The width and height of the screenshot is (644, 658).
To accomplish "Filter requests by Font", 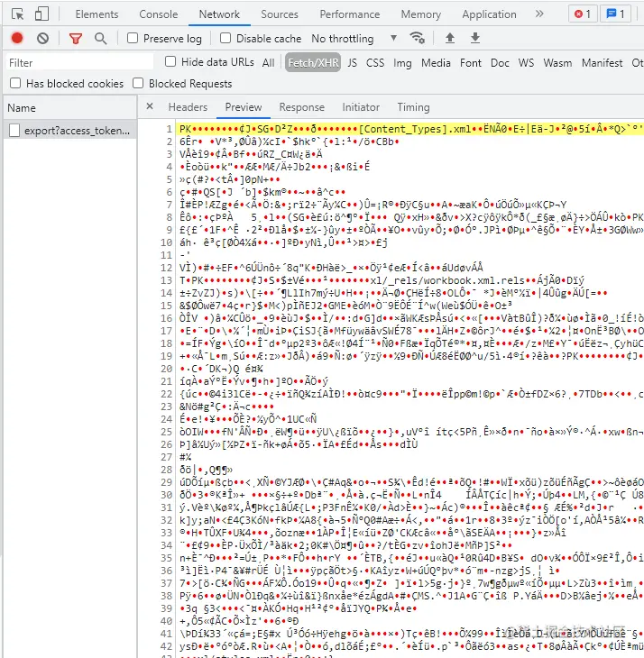I will (471, 62).
